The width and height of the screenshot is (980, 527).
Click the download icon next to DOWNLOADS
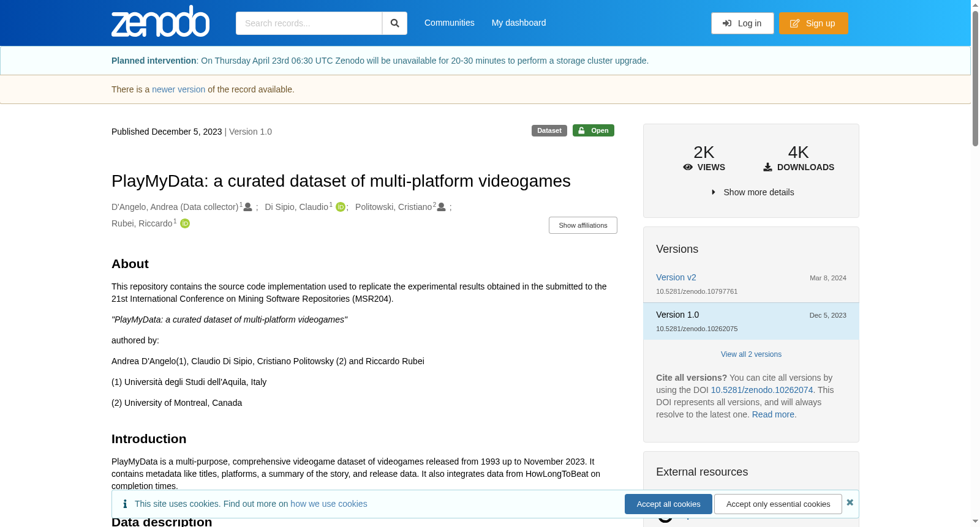(767, 167)
